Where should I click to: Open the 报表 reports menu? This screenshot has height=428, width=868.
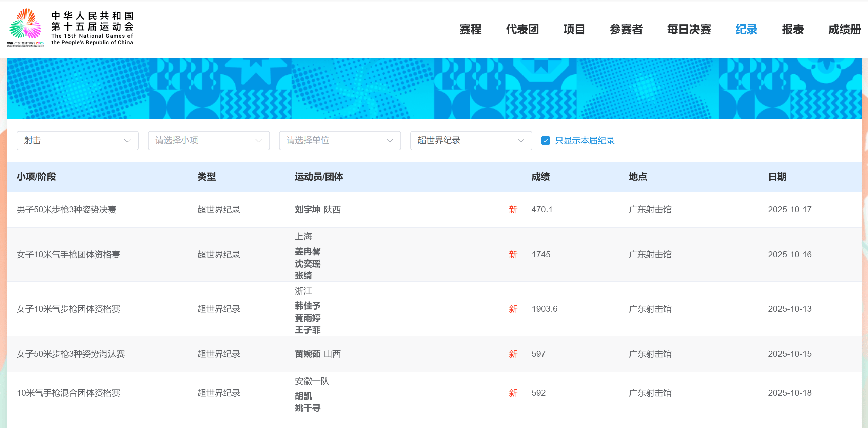click(x=793, y=30)
